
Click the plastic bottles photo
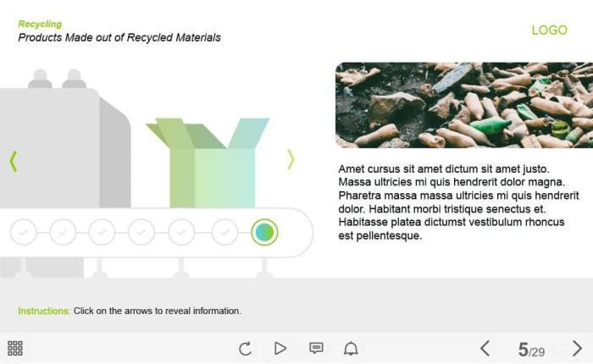coord(463,105)
